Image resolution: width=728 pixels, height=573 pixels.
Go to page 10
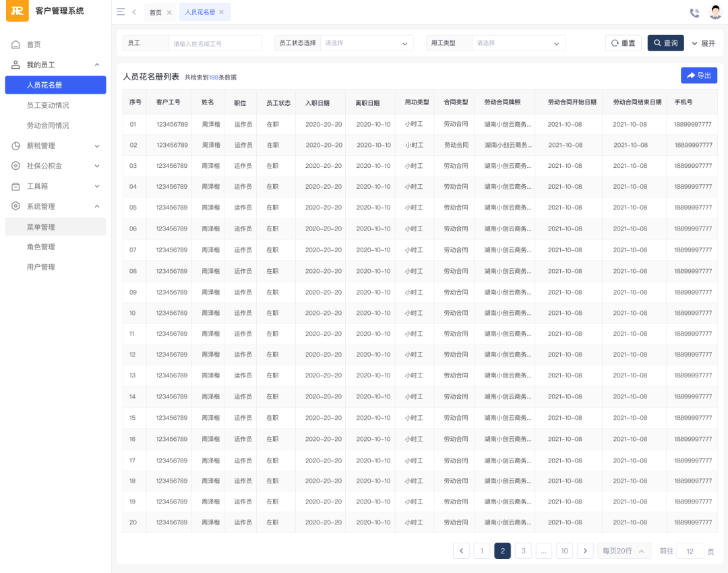tap(565, 551)
